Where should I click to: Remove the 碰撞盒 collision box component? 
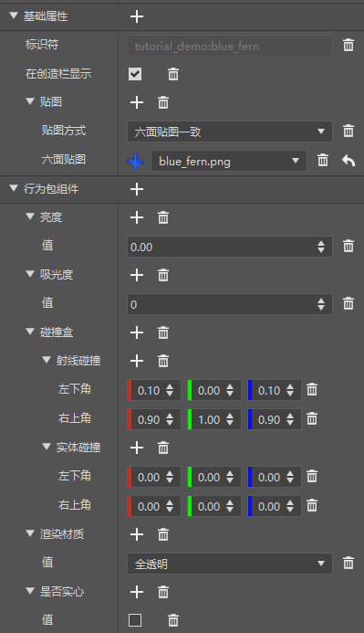[163, 333]
